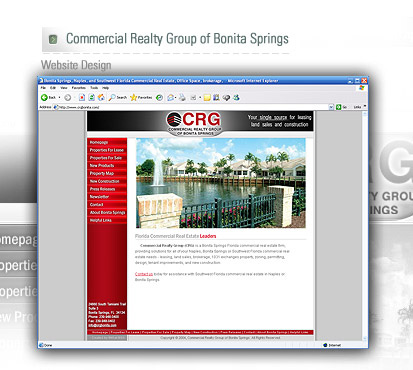Click the Research icon beside yellow folder

click(x=216, y=97)
